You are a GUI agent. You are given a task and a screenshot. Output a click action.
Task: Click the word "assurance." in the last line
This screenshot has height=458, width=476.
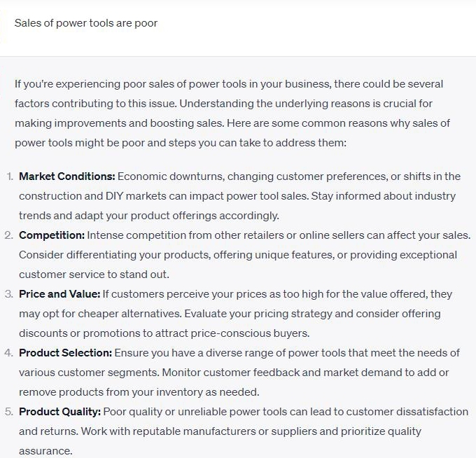tap(45, 451)
